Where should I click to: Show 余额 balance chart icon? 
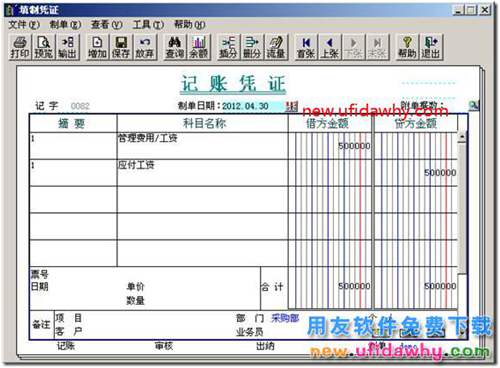199,47
